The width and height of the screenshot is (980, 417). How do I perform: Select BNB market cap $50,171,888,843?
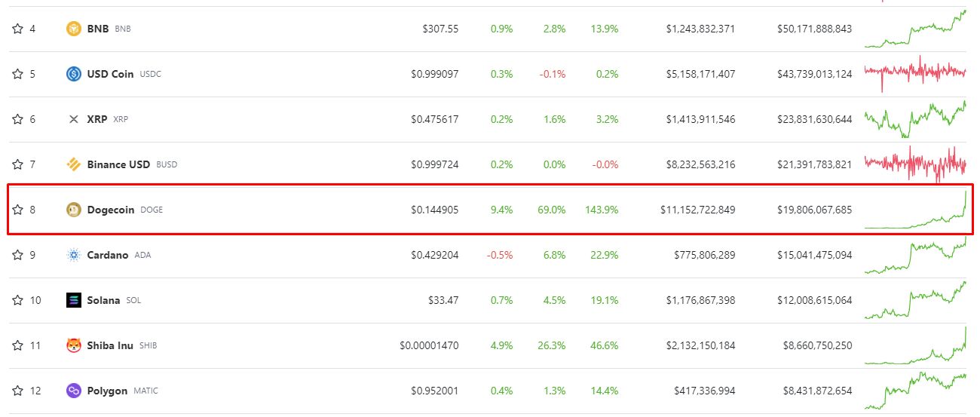[815, 29]
